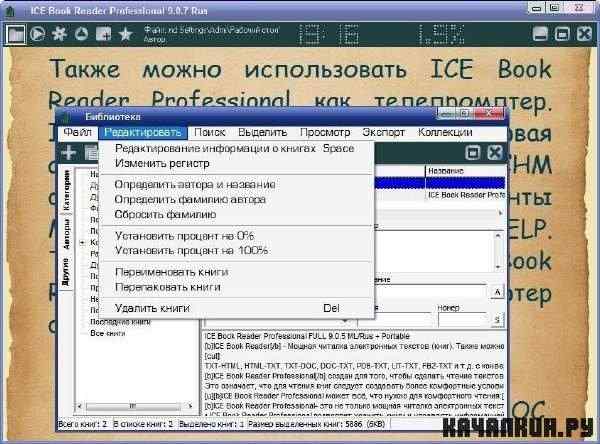Screen dimensions: 600x444
Task: Click the star icon in reader toolbar
Action: 126,34
